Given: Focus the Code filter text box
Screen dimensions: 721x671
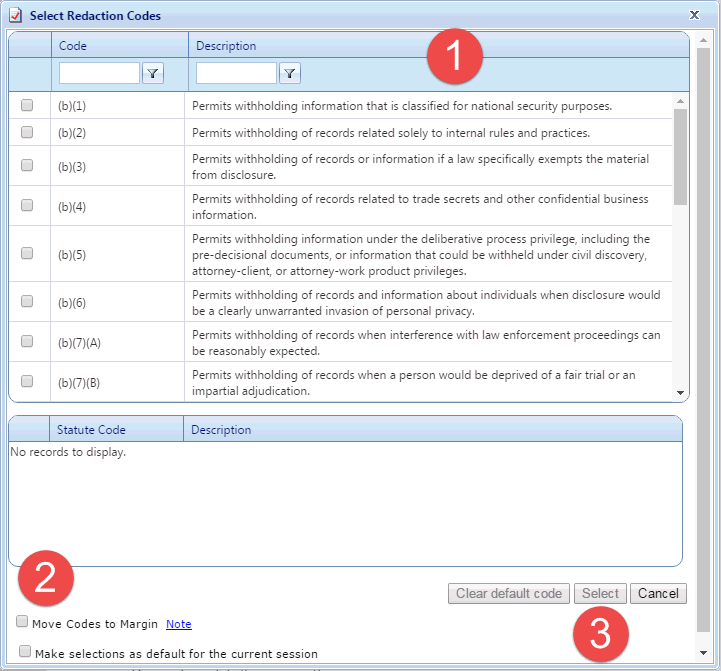Looking at the screenshot, I should point(99,73).
